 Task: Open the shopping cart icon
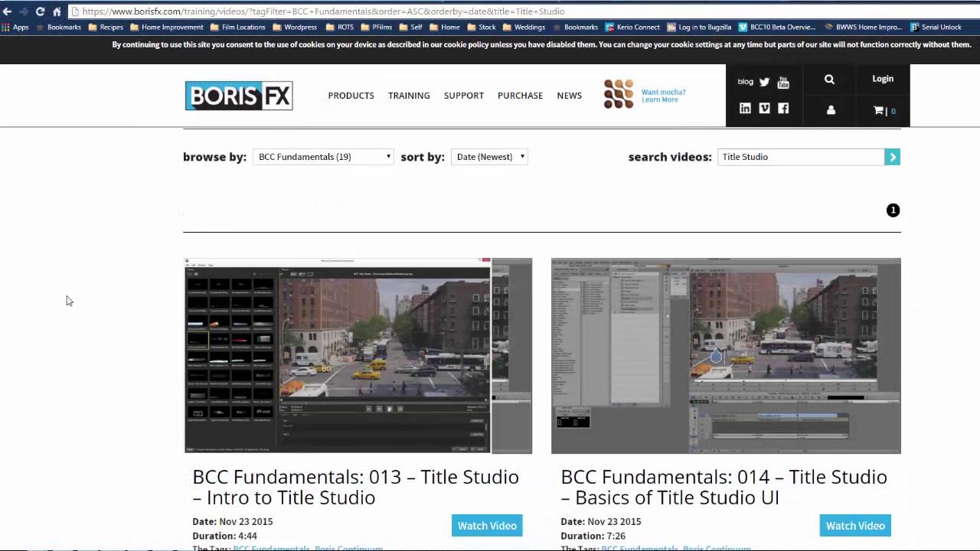point(879,110)
